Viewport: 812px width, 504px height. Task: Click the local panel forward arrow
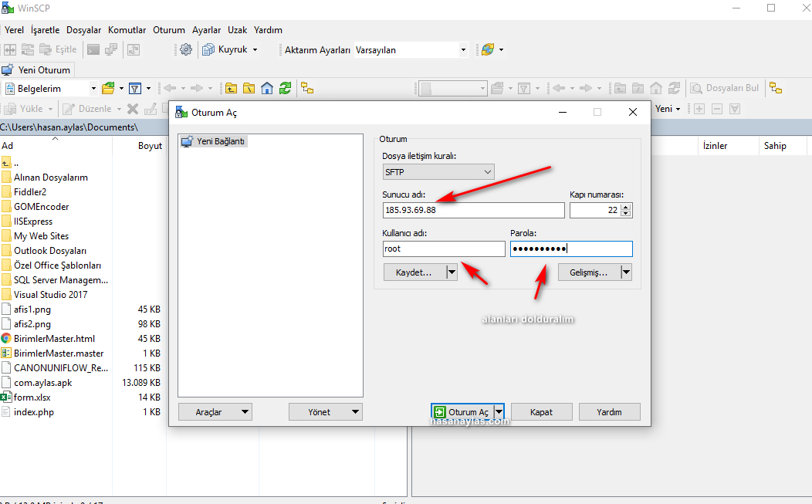pyautogui.click(x=197, y=89)
